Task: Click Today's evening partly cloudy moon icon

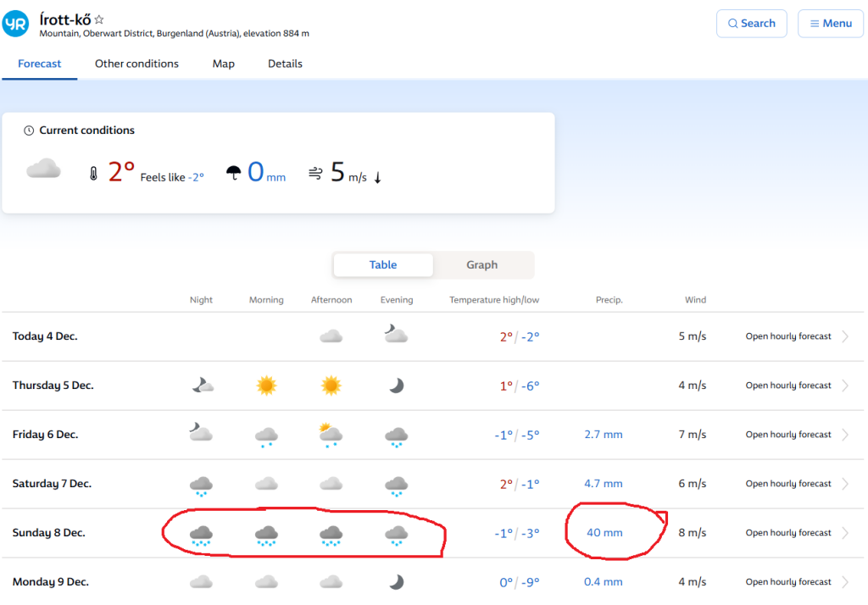Action: (x=395, y=336)
